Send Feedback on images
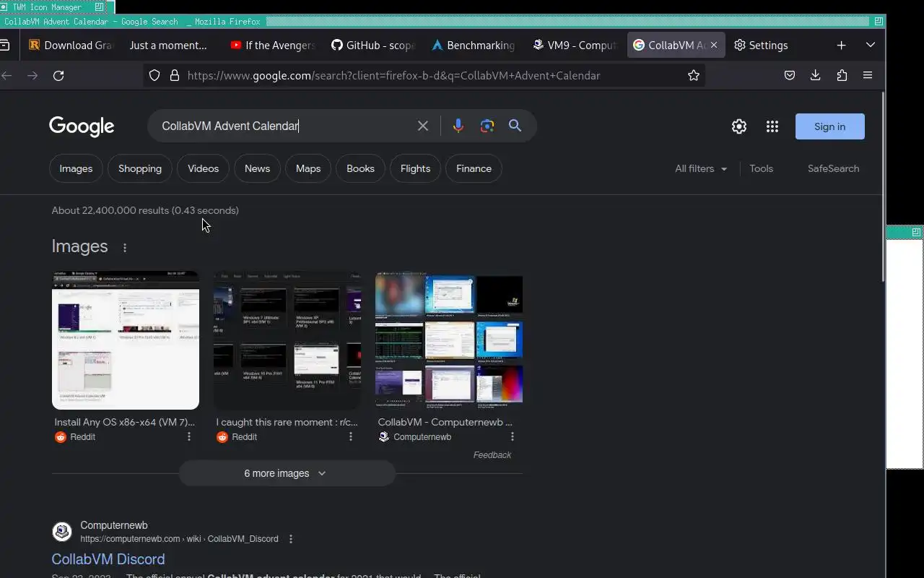 pyautogui.click(x=492, y=455)
